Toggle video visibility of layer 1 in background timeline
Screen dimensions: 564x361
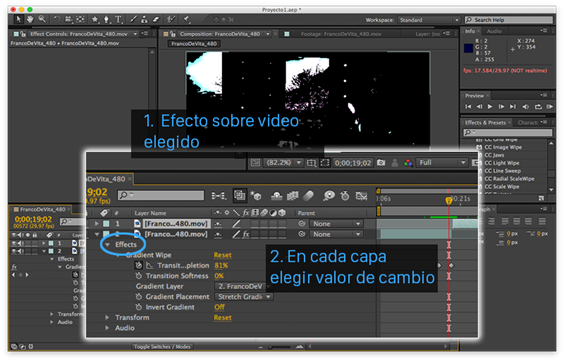pyautogui.click(x=13, y=243)
